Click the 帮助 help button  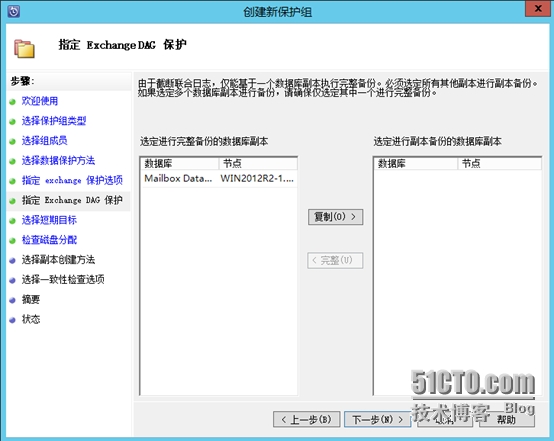[507, 419]
